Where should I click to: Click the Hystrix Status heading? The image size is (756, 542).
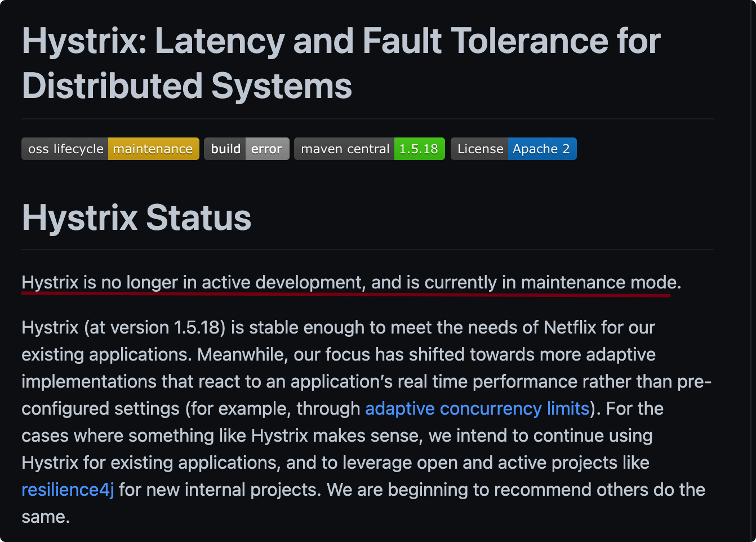click(x=136, y=217)
